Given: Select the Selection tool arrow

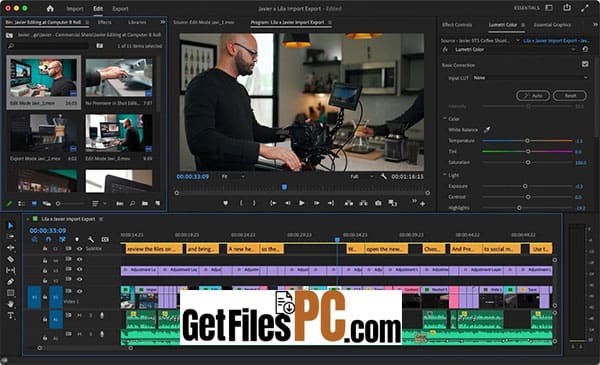Looking at the screenshot, I should pos(10,226).
